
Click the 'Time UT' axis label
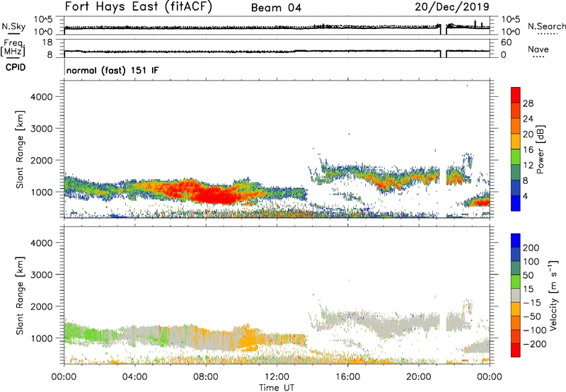pos(277,387)
